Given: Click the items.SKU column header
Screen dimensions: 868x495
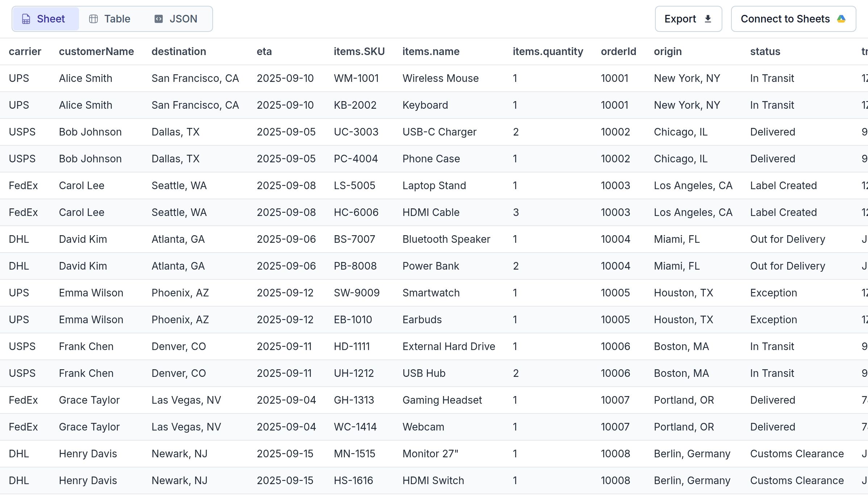Looking at the screenshot, I should [x=359, y=51].
